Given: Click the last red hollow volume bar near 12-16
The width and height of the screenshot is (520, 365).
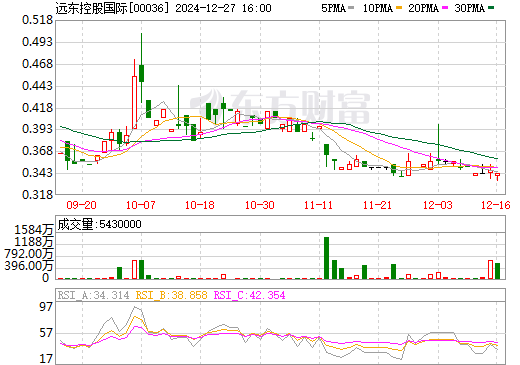Looking at the screenshot, I should tap(490, 269).
